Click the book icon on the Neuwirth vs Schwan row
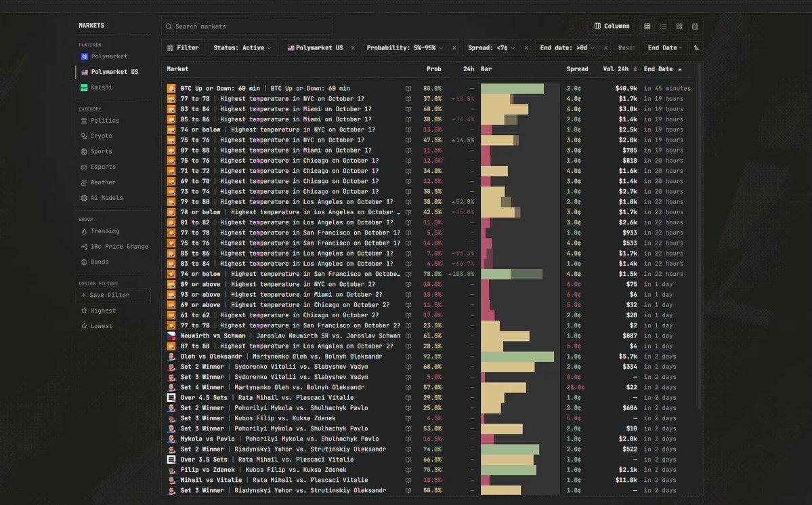Image resolution: width=812 pixels, height=505 pixels. [408, 336]
